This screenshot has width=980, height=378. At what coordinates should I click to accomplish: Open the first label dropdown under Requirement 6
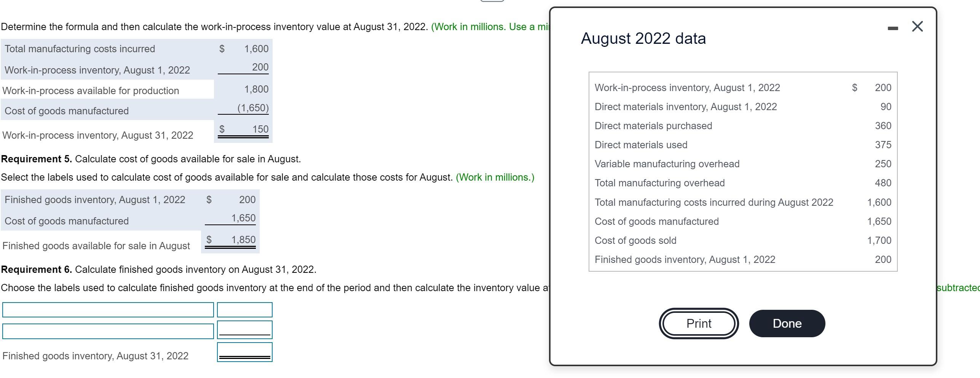pos(108,310)
